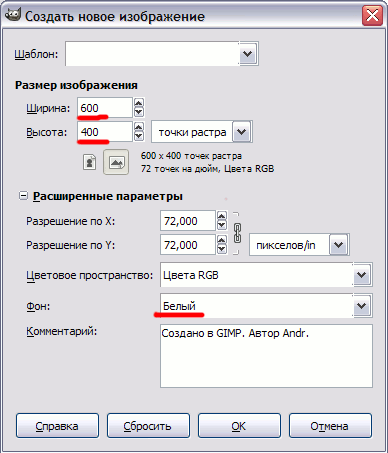Click the Комментарий label
Image resolution: width=388 pixels, height=453 pixels.
62,331
